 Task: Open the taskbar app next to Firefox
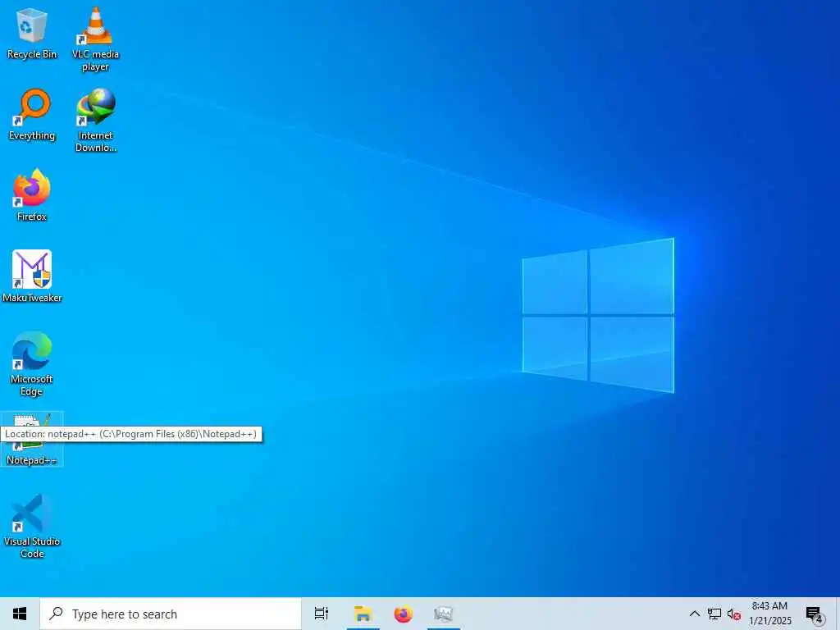pos(444,614)
